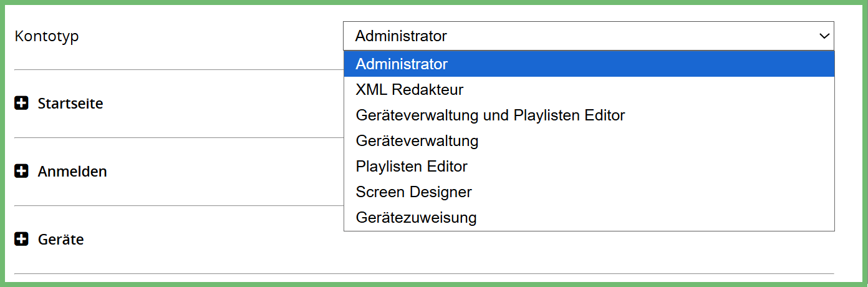Expand the Geräte section plus icon
Image resolution: width=868 pixels, height=287 pixels.
(x=22, y=239)
